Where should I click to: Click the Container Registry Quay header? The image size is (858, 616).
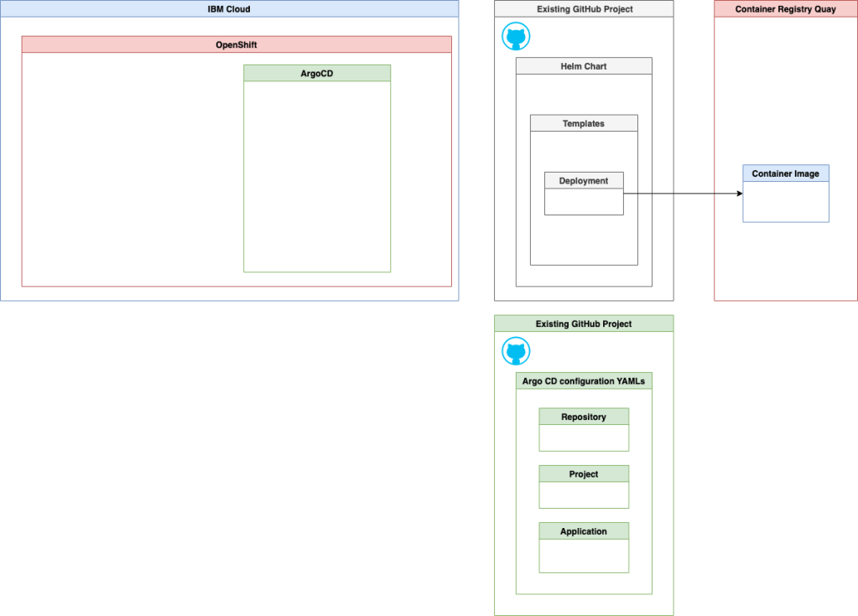786,9
